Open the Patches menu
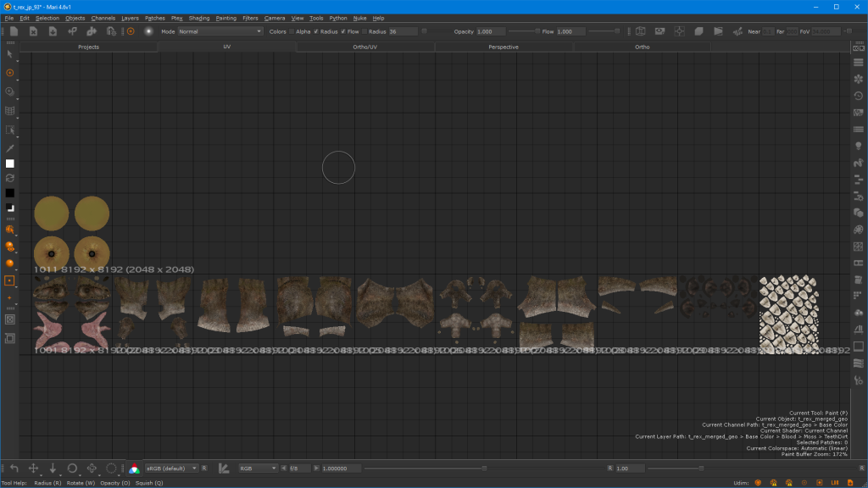This screenshot has height=488, width=868. [155, 19]
